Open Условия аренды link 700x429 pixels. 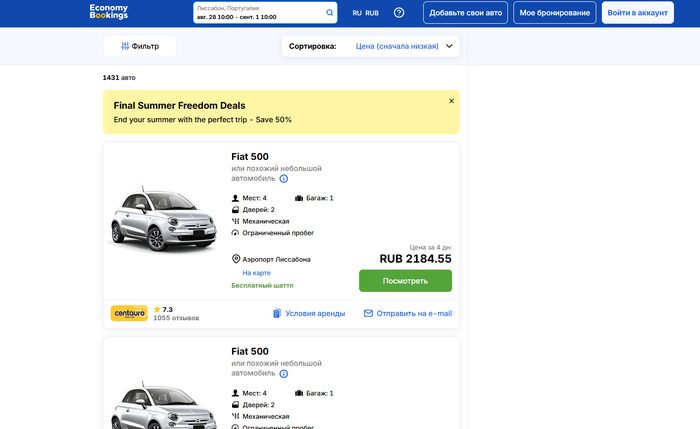click(x=315, y=313)
